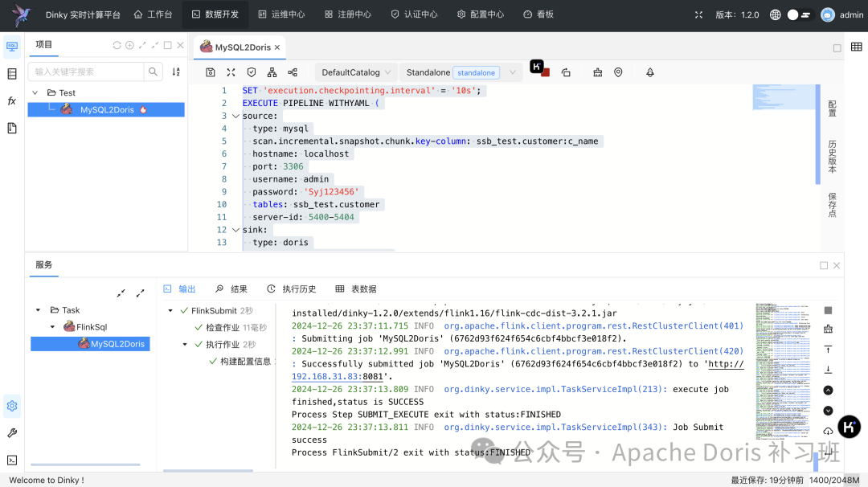Open the 看板 dashboard menu
868x487 pixels.
pyautogui.click(x=538, y=14)
